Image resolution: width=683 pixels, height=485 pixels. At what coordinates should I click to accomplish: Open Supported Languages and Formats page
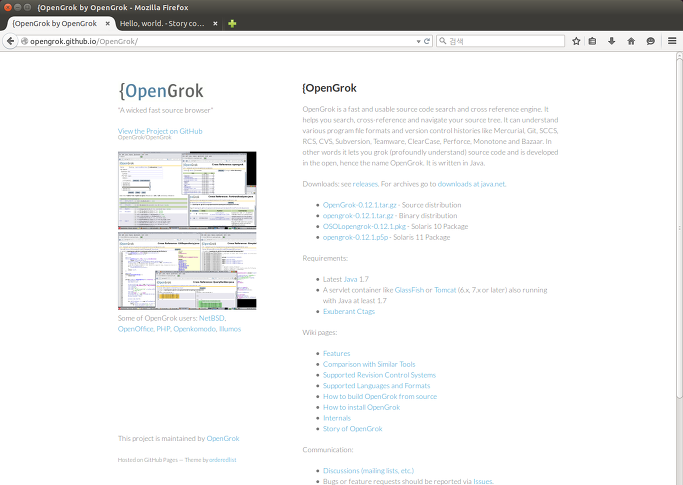click(376, 386)
